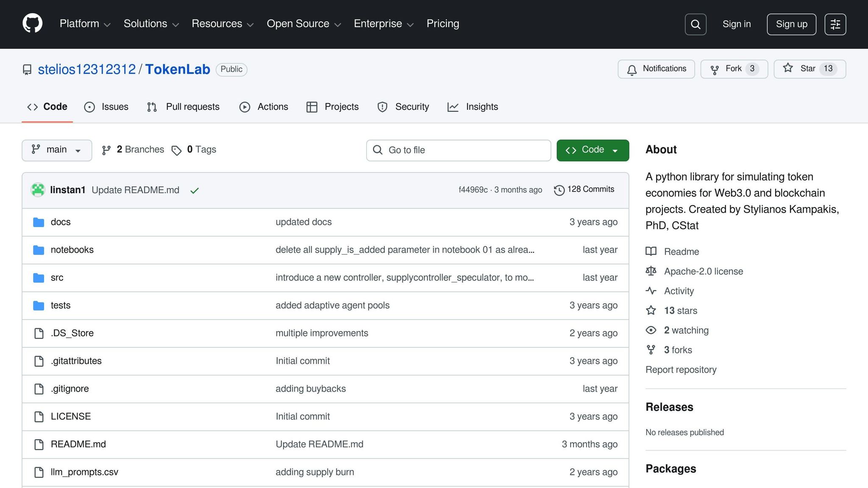View 2 Branches
This screenshot has height=488, width=868.
coord(133,150)
